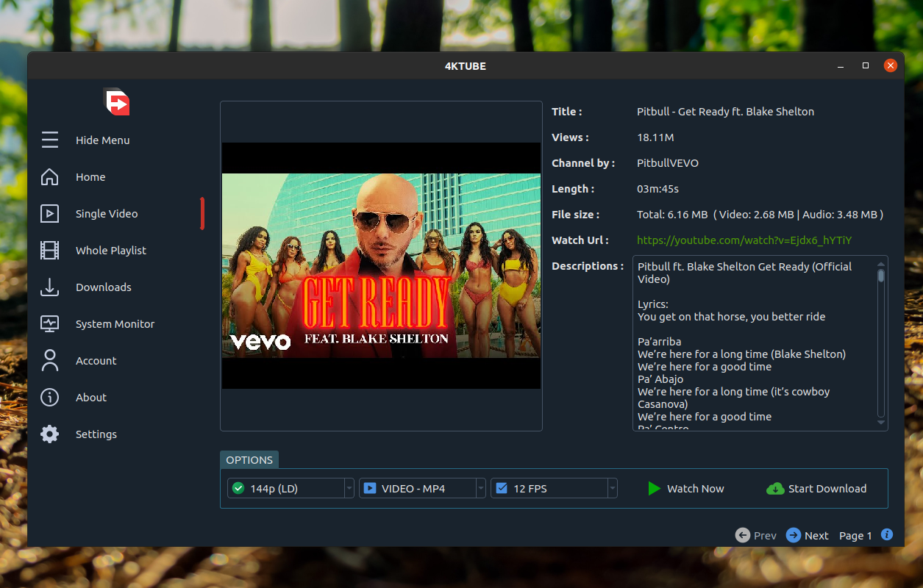Viewport: 923px width, 588px height.
Task: Click the System Monitor screen icon
Action: pyautogui.click(x=49, y=323)
